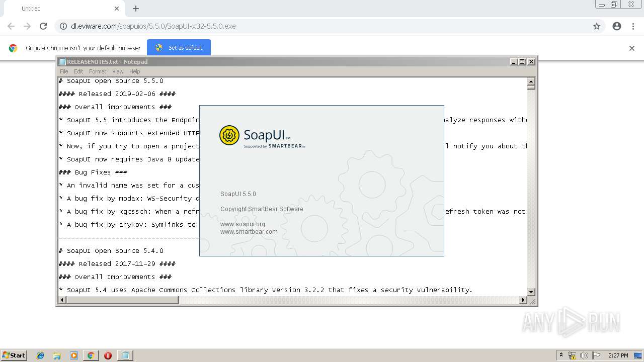Minimize the RELEASENOTES Notepad window

514,62
